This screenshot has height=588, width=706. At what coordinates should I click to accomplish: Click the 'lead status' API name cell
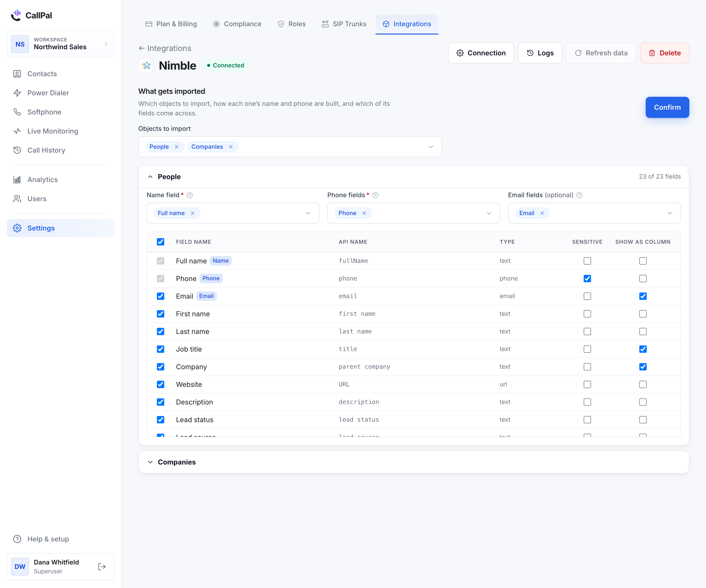(359, 420)
